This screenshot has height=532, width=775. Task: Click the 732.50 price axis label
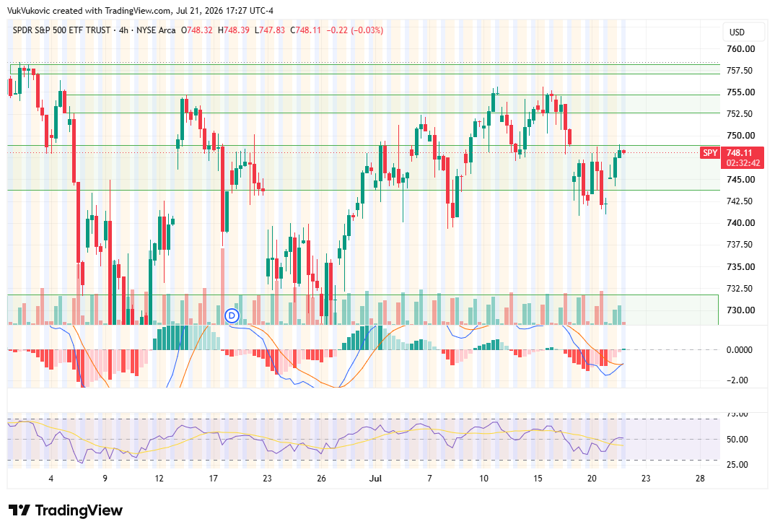[x=740, y=289]
